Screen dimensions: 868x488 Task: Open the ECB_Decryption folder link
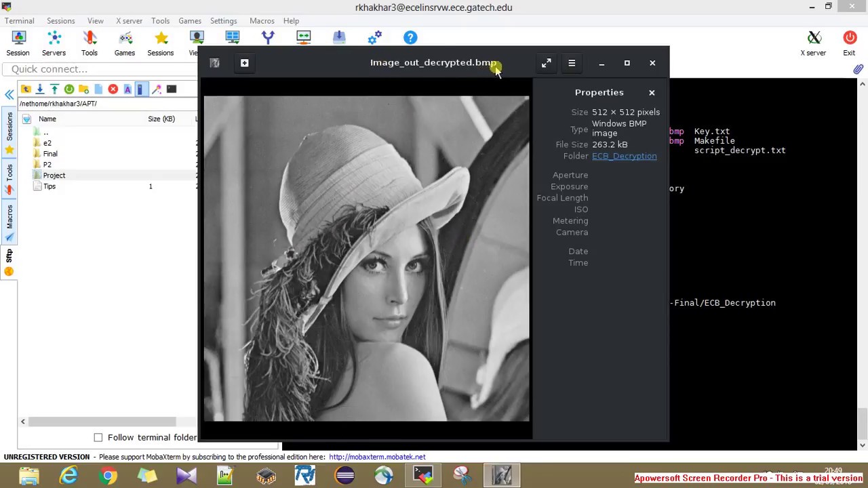pyautogui.click(x=624, y=156)
